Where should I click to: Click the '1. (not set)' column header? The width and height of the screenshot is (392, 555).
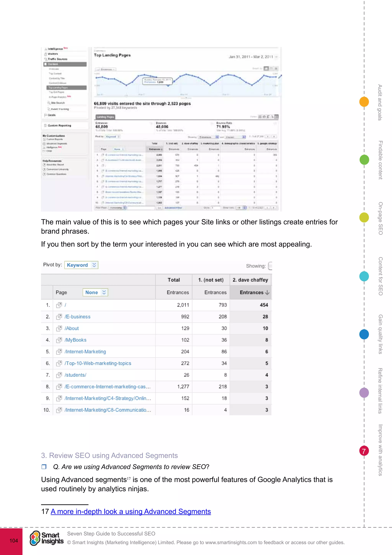211,280
